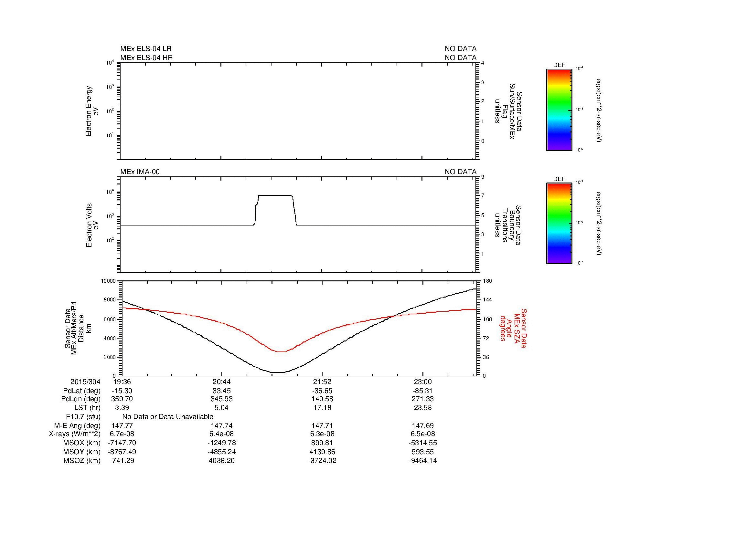The image size is (756, 534).
Task: Click the MSOX value '-5314.55'
Action: [422, 443]
